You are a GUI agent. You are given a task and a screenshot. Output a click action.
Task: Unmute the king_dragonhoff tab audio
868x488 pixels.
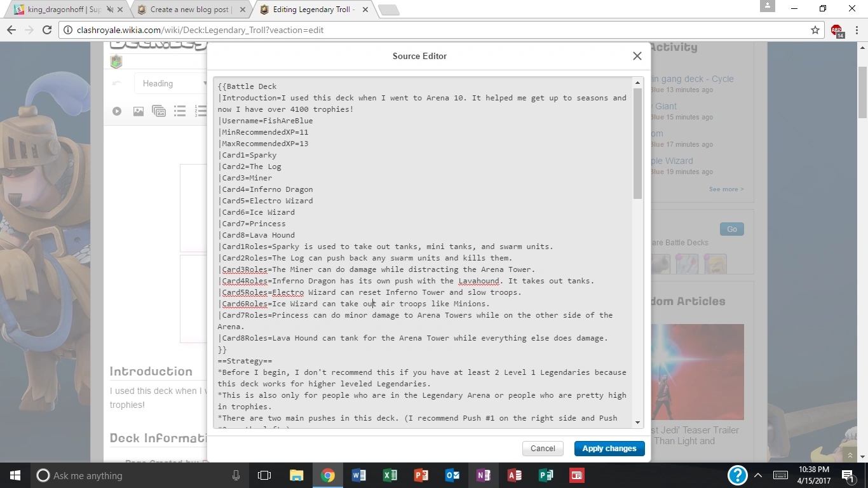[109, 10]
